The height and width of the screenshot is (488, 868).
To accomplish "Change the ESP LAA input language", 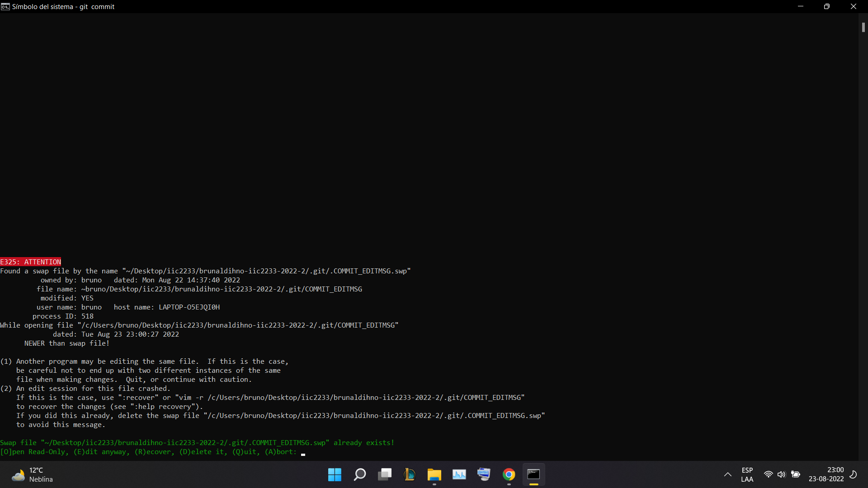I will click(x=747, y=474).
